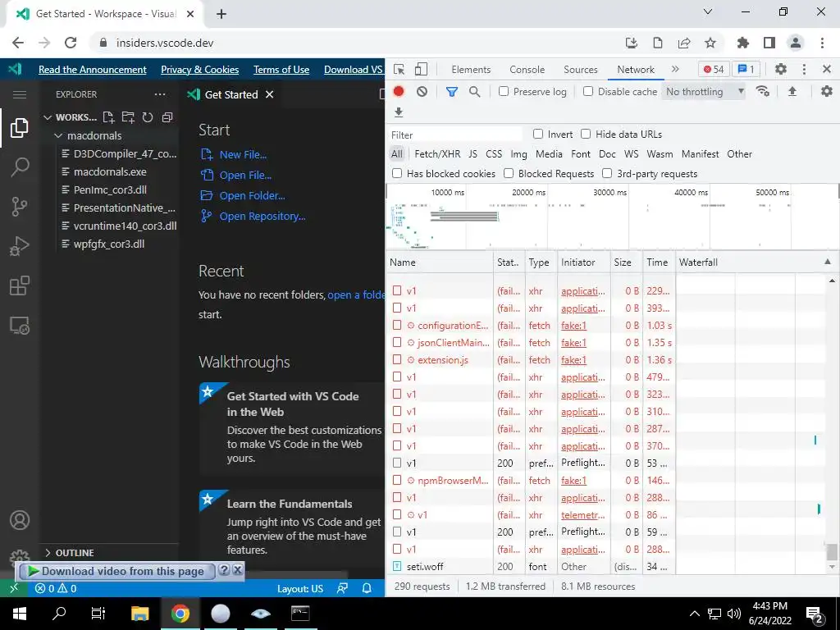Check Blocked Requests checkbox

(509, 173)
